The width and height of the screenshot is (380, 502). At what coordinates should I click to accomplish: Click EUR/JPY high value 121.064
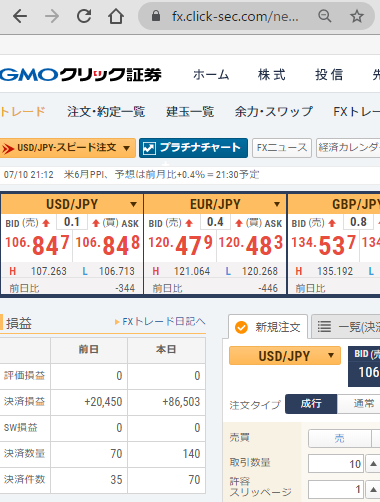pos(192,271)
